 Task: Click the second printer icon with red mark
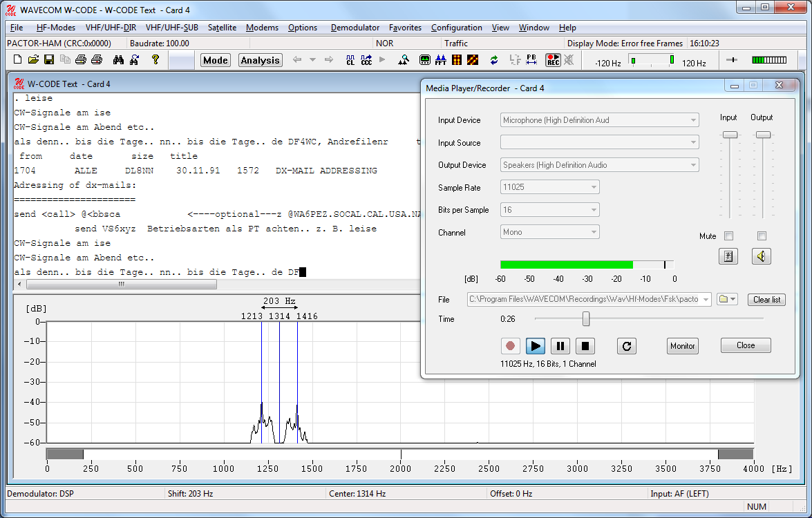click(x=97, y=60)
